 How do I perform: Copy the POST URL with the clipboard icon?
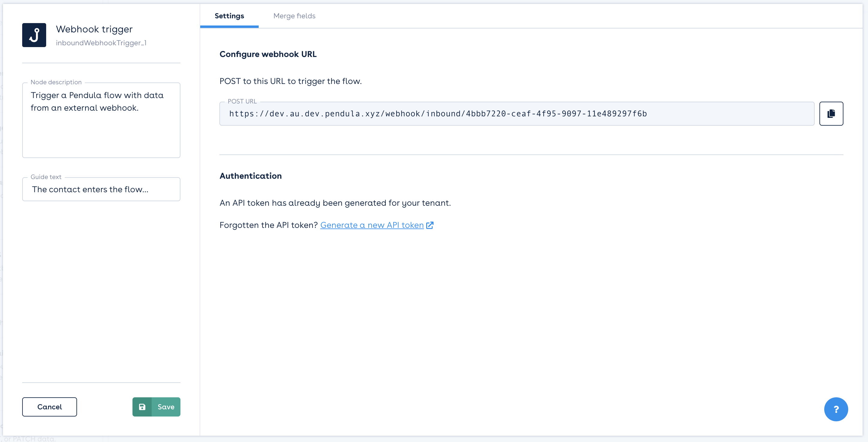831,114
